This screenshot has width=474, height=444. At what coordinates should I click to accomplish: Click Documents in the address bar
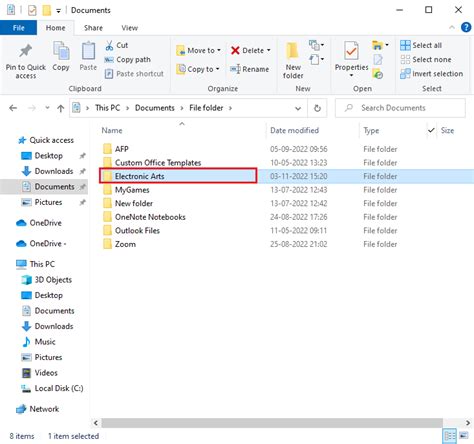pos(155,108)
